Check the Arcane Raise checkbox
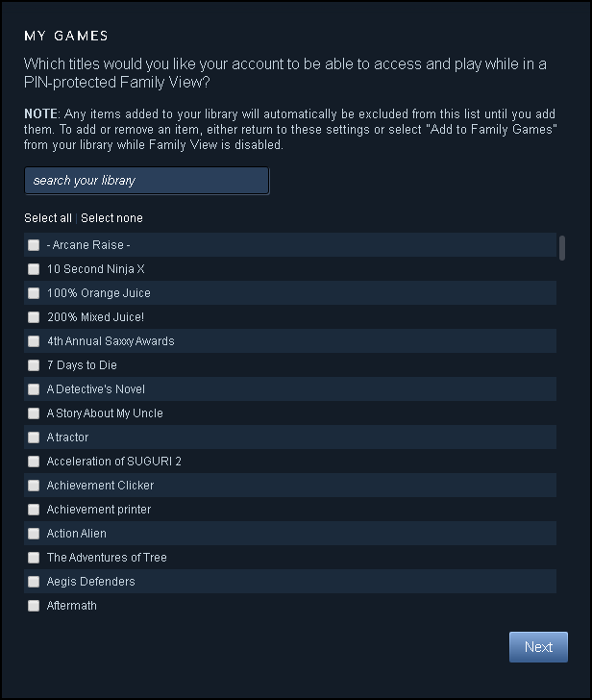The image size is (592, 700). point(34,245)
